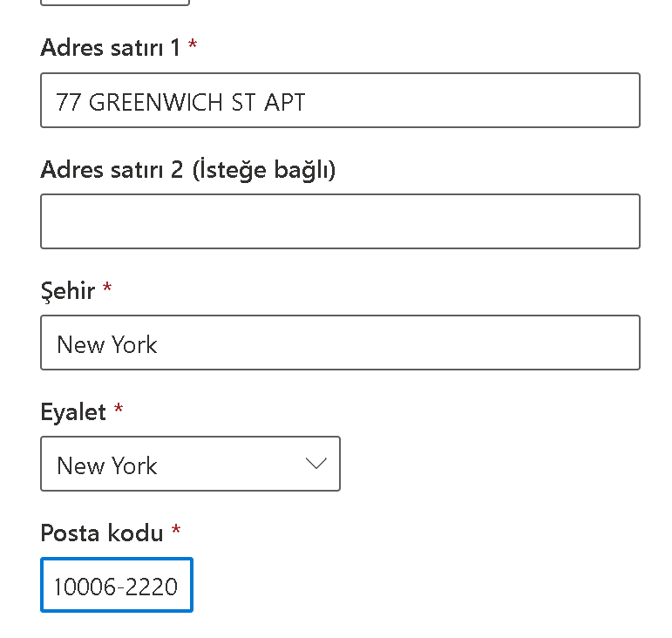Click the red asterisk beside Adres satırı 1

click(193, 46)
